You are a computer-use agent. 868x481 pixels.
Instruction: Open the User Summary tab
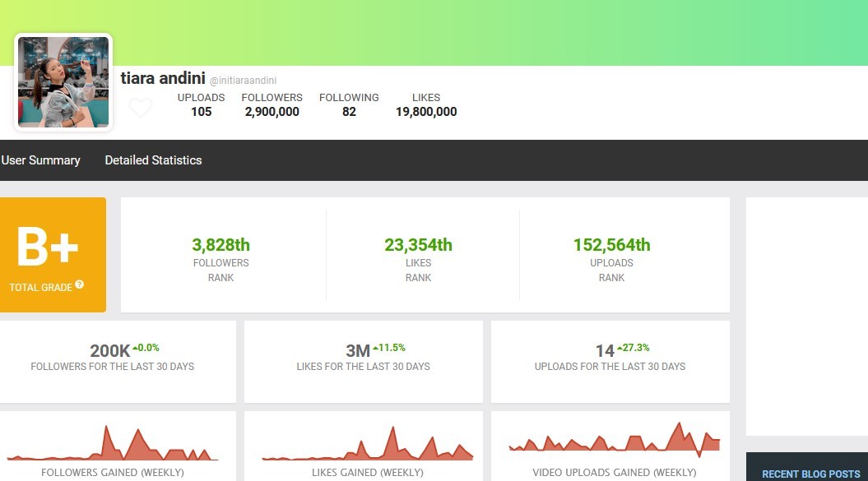[40, 160]
